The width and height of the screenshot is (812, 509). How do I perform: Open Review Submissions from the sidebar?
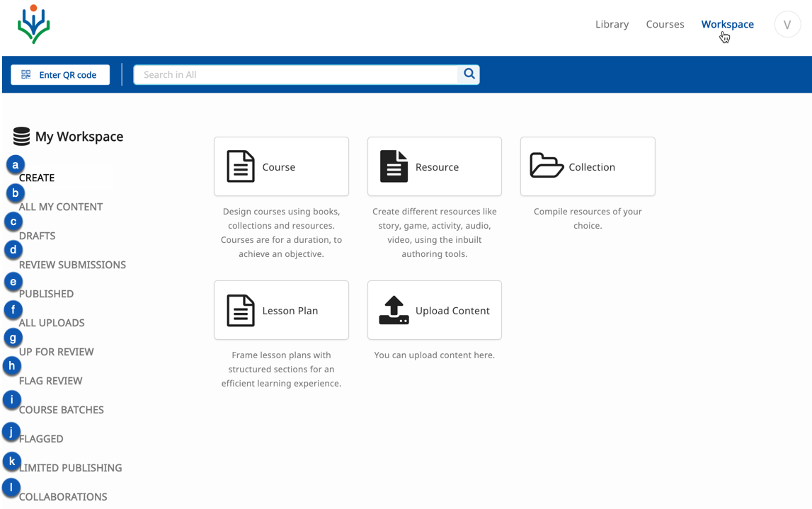pos(72,265)
